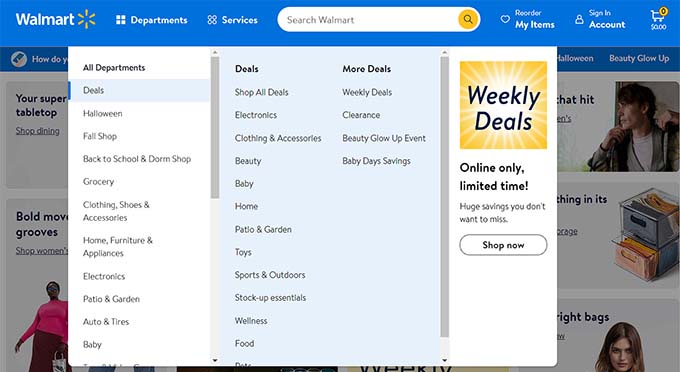Click Clearance link
The width and height of the screenshot is (680, 372).
pyautogui.click(x=361, y=115)
